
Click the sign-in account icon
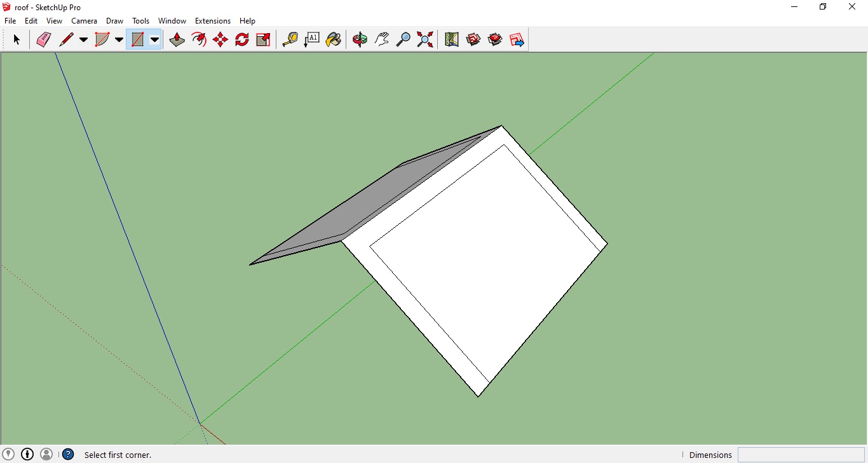[x=47, y=453]
